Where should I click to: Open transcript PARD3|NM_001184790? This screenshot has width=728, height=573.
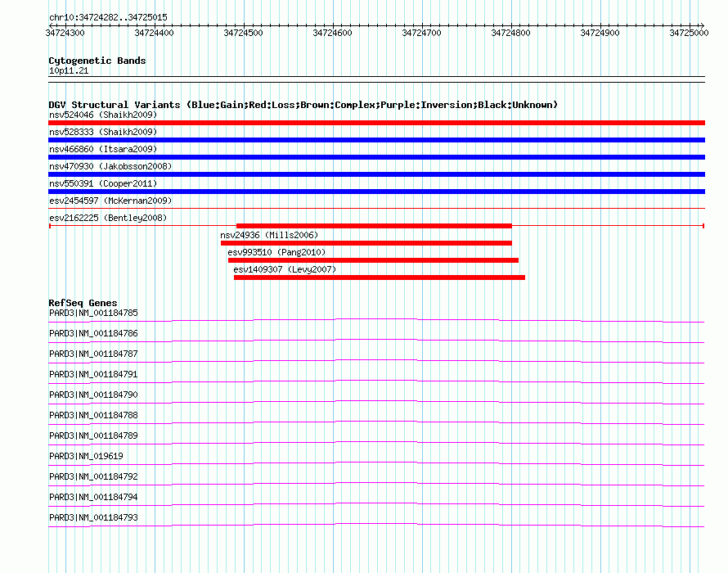pos(93,395)
